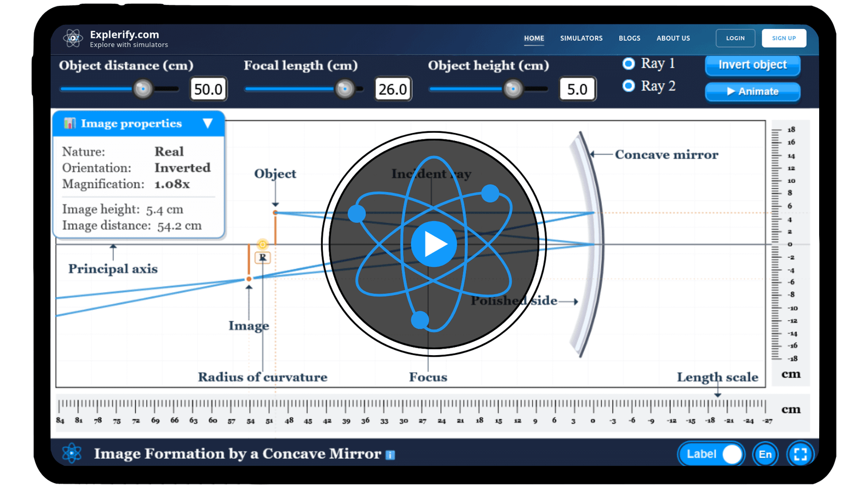The image size is (868, 488).
Task: Open the BLOGS nav item
Action: (x=629, y=38)
